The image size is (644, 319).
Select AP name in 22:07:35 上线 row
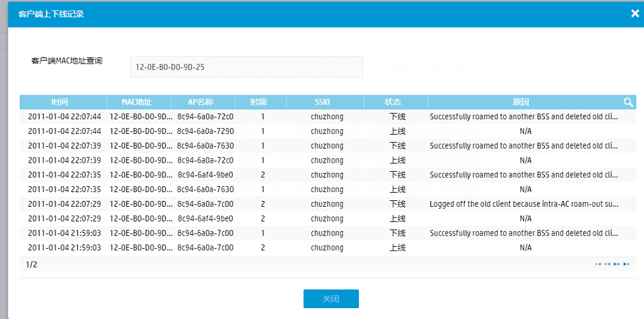(x=205, y=189)
